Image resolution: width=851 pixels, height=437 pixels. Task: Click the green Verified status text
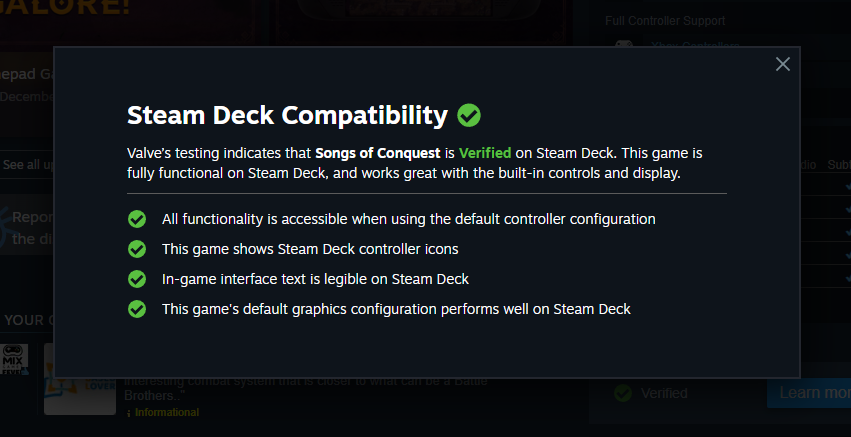tap(485, 153)
